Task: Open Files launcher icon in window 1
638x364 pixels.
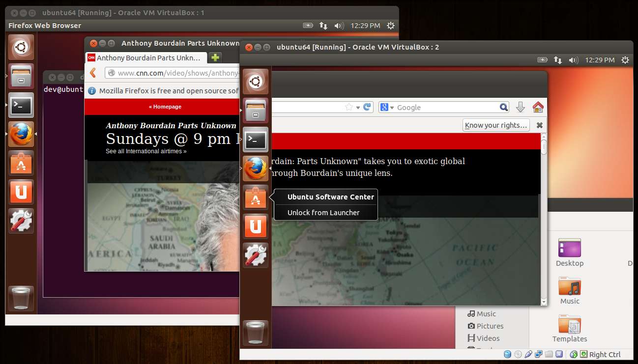Action: pyautogui.click(x=21, y=76)
